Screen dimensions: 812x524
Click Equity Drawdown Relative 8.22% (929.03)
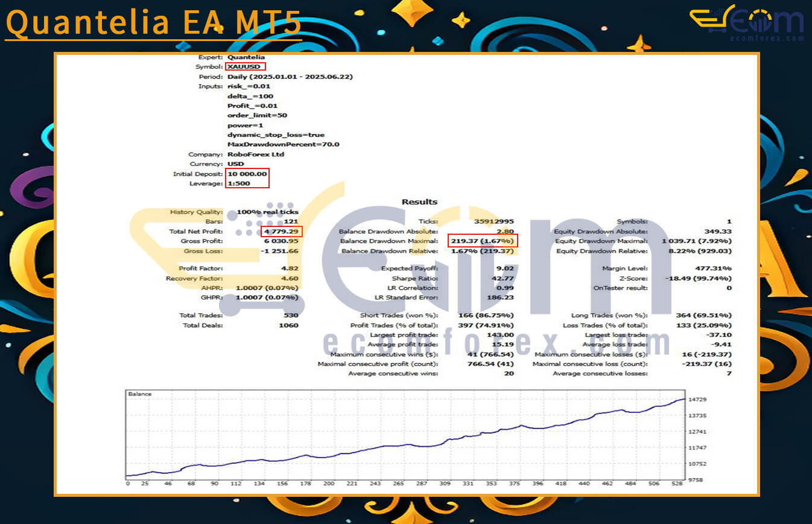699,251
